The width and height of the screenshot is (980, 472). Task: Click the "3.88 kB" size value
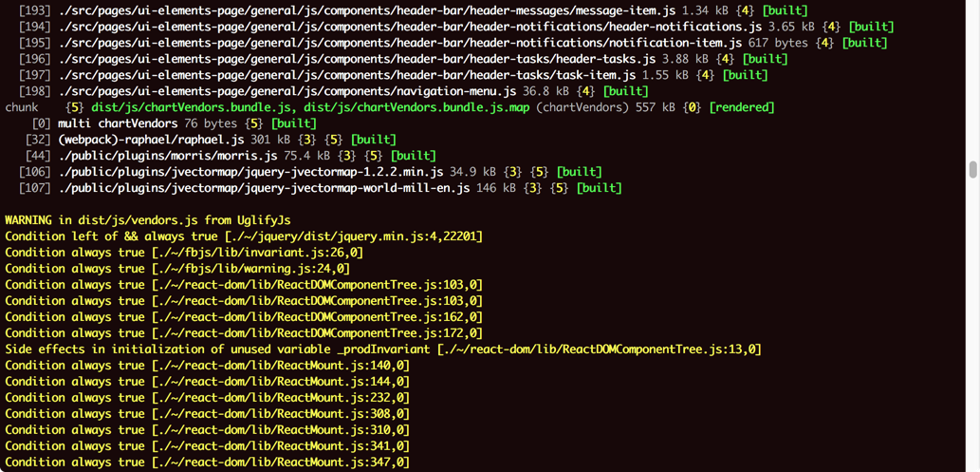(x=685, y=59)
